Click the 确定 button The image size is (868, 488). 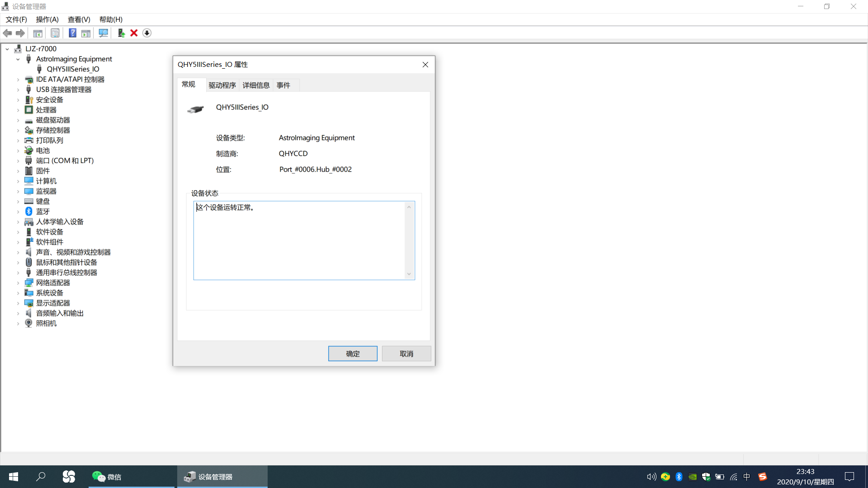pos(353,354)
